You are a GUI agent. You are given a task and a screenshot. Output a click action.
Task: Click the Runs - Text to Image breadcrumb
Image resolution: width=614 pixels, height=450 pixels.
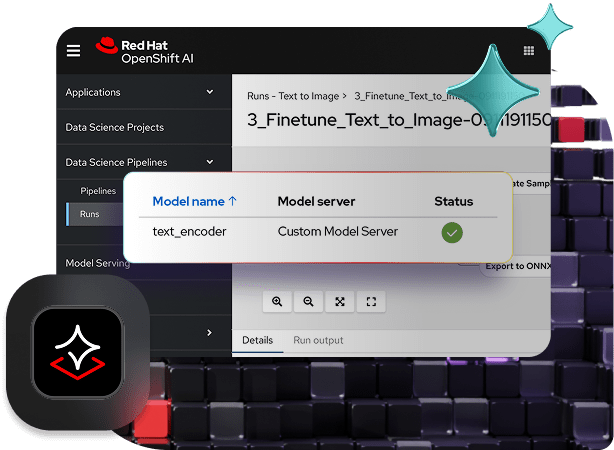(x=293, y=96)
